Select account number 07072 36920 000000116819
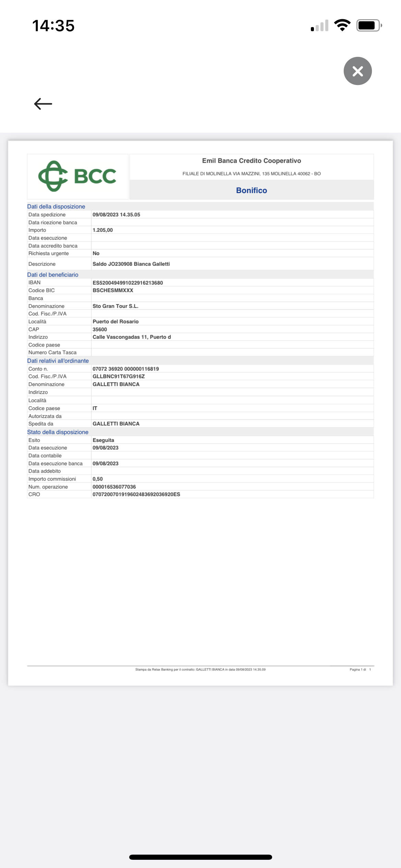This screenshot has height=868, width=401. (x=125, y=369)
